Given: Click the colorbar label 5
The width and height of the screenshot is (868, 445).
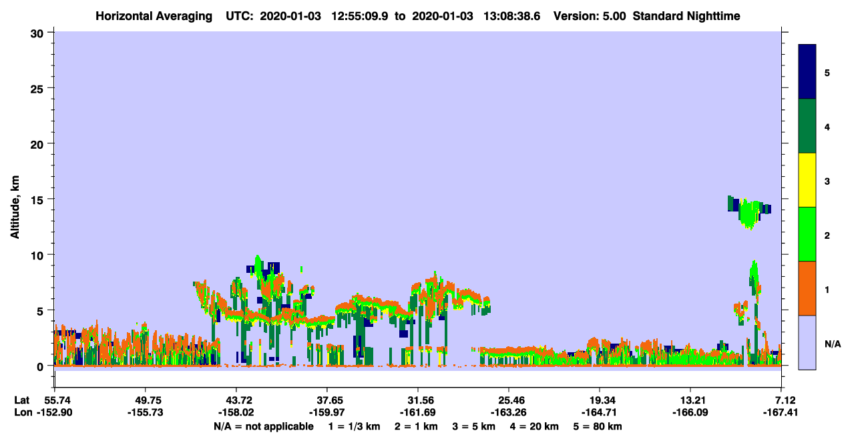Looking at the screenshot, I should coord(827,72).
